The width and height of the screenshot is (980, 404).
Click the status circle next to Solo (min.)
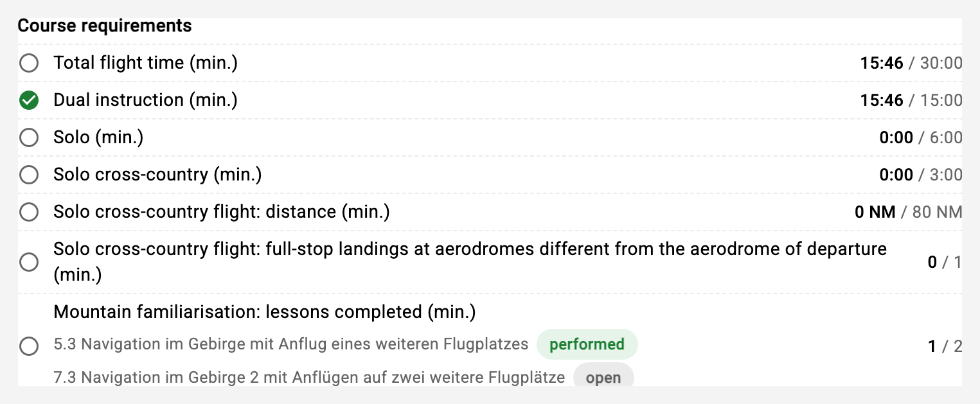pos(29,138)
